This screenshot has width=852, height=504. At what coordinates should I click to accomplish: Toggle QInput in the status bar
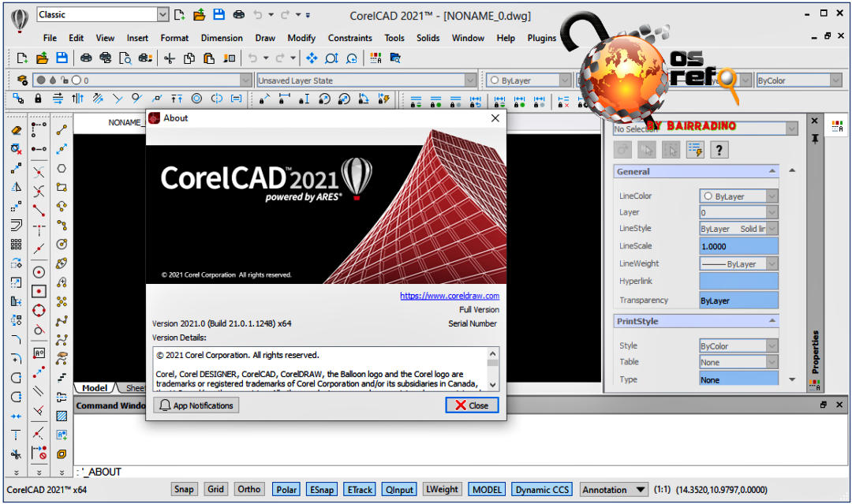(399, 489)
